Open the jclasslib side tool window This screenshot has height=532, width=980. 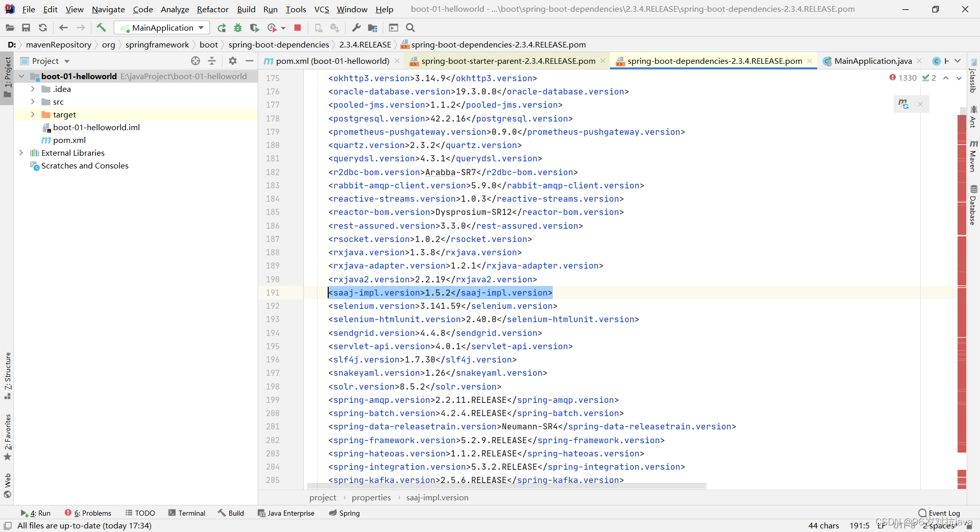(x=973, y=75)
